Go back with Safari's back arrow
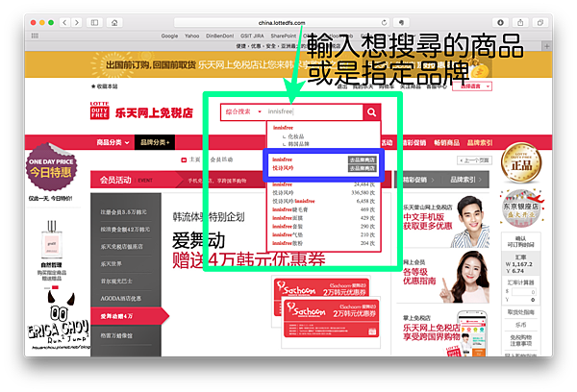577x392 pixels. tap(64, 22)
